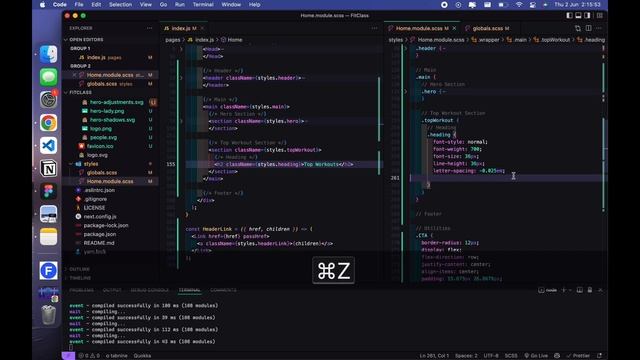Open the customize layout icon
The width and height of the screenshot is (640, 360).
coord(600,16)
